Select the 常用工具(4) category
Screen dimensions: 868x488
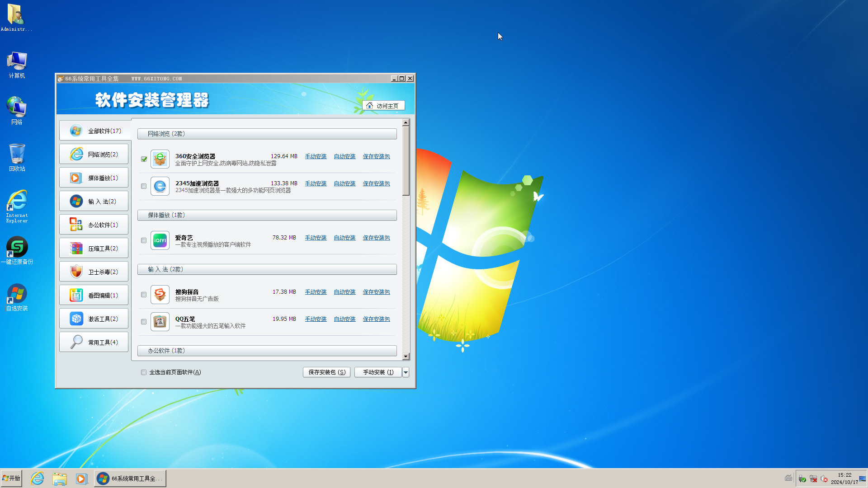[x=94, y=343]
